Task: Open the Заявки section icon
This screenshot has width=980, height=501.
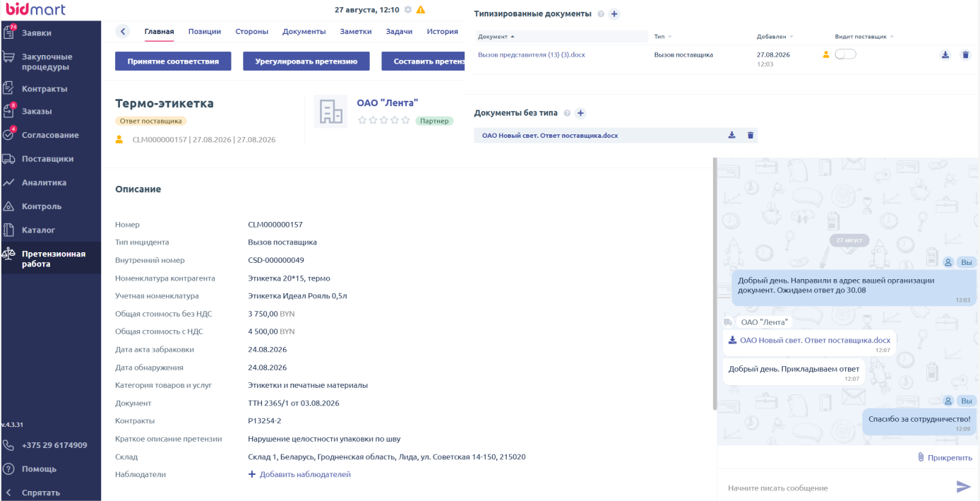Action: (9, 33)
